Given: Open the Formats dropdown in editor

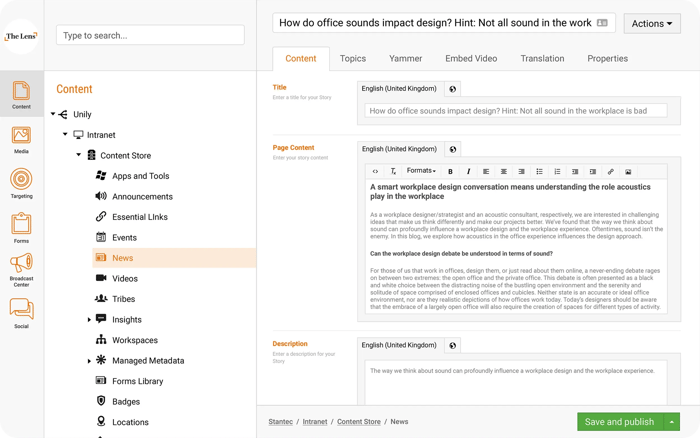Looking at the screenshot, I should (421, 171).
